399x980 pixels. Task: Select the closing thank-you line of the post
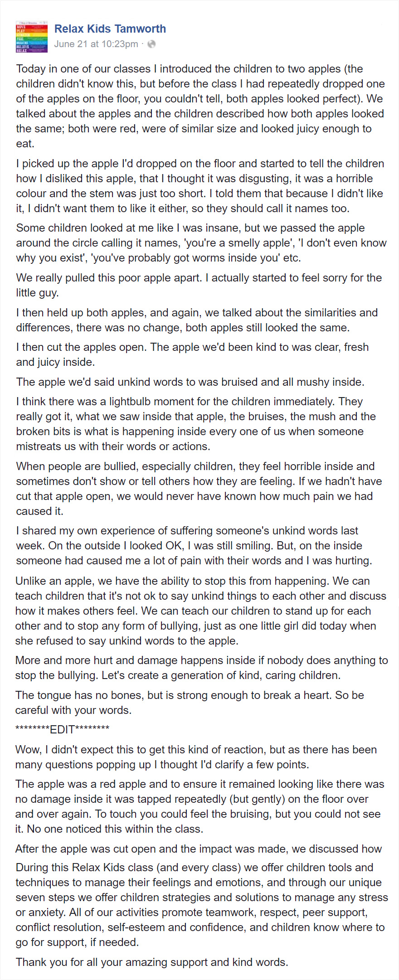(152, 962)
